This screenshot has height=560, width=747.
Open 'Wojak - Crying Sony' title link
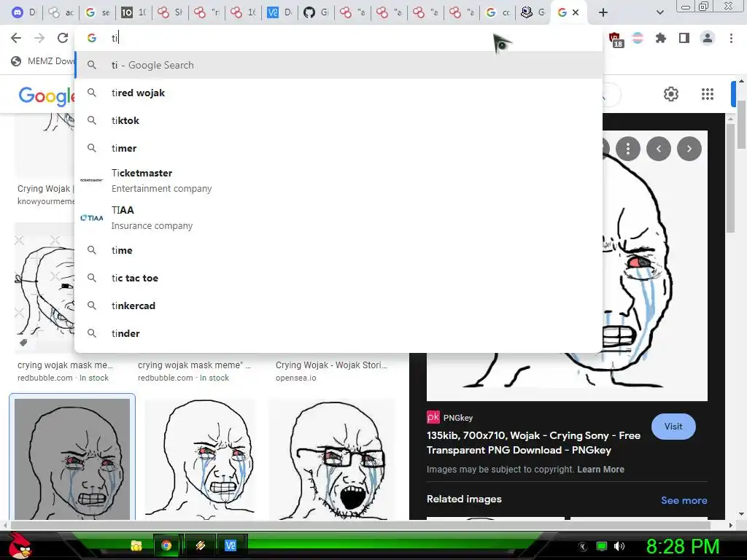pyautogui.click(x=533, y=443)
